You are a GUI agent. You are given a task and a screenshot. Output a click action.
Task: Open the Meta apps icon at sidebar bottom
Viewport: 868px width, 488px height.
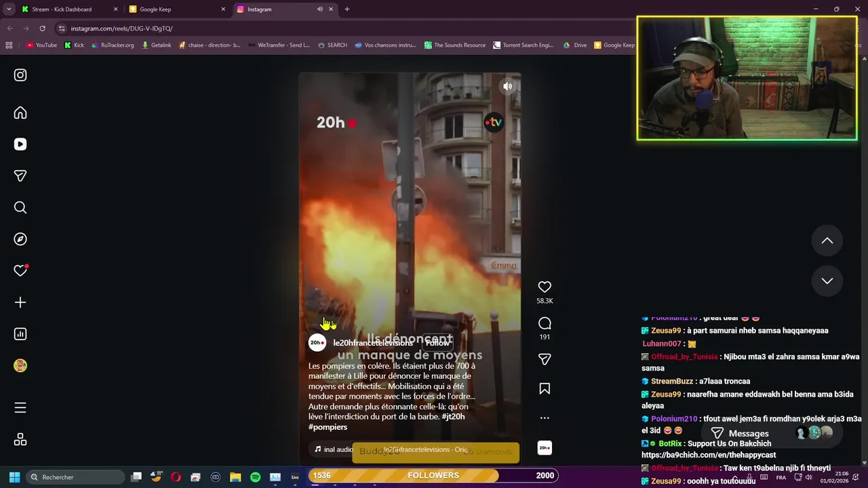tap(20, 439)
